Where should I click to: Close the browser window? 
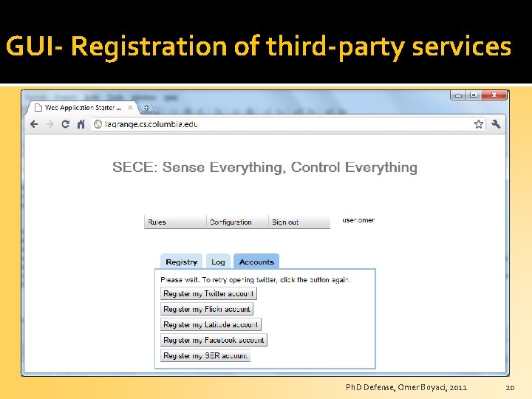coord(494,95)
